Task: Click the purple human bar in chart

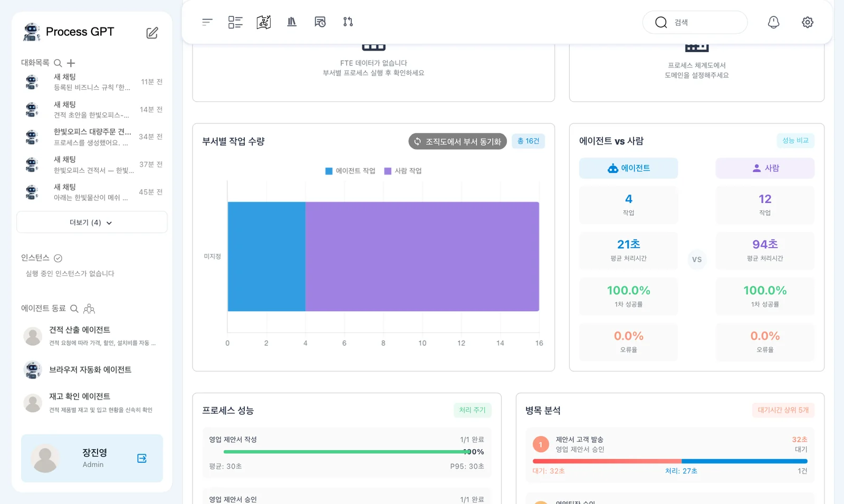Action: pyautogui.click(x=422, y=256)
